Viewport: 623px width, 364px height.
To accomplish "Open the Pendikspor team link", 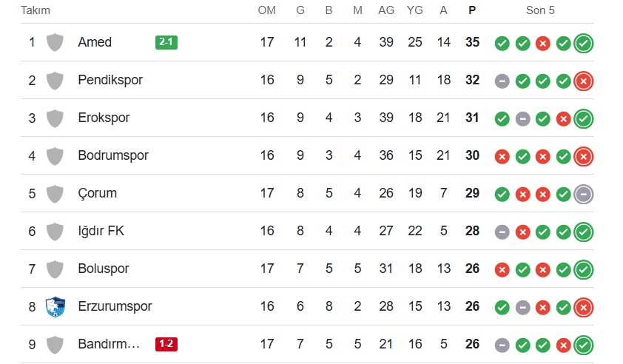I will click(110, 80).
